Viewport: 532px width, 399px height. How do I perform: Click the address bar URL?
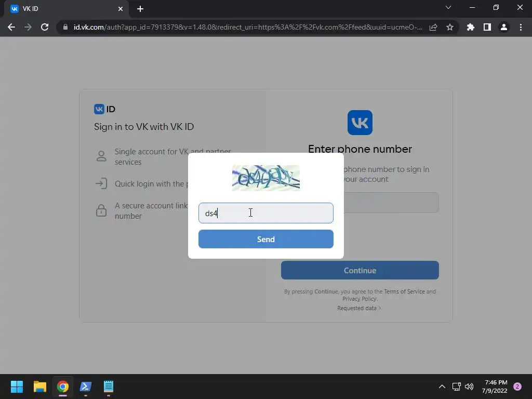click(248, 27)
